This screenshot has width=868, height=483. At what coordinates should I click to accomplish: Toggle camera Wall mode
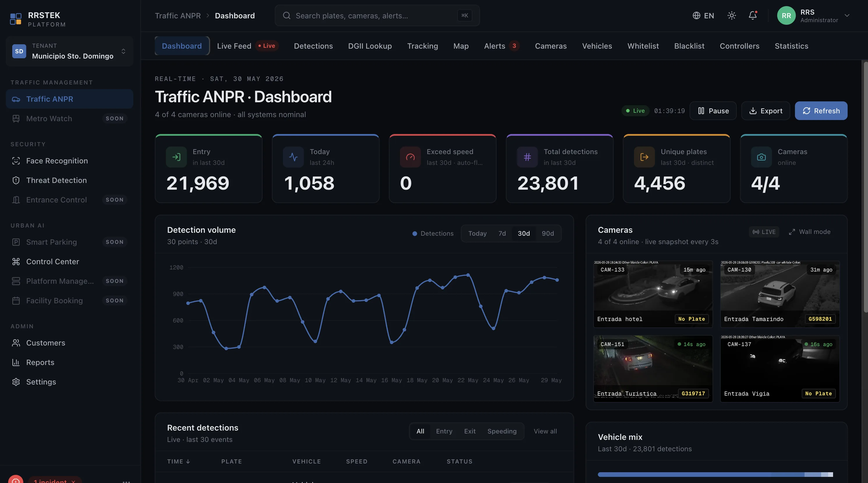809,232
